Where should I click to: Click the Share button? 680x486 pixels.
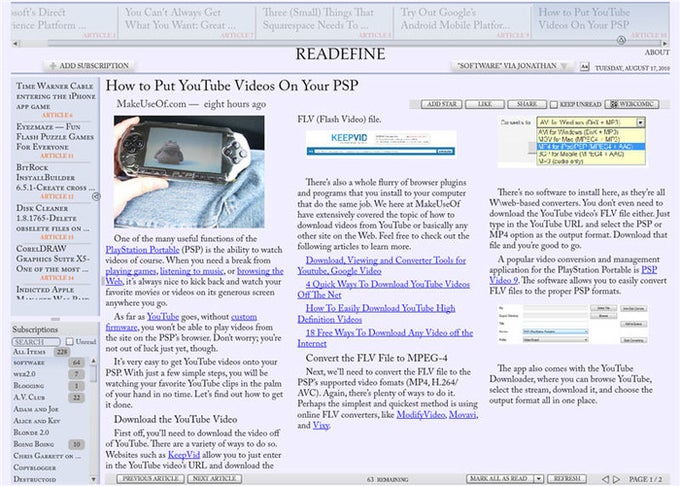pos(526,104)
